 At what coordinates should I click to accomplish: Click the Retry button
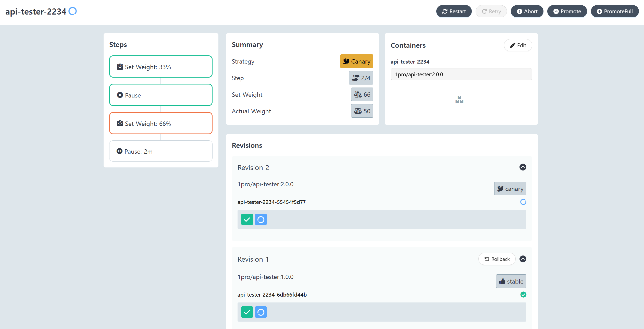pyautogui.click(x=491, y=11)
